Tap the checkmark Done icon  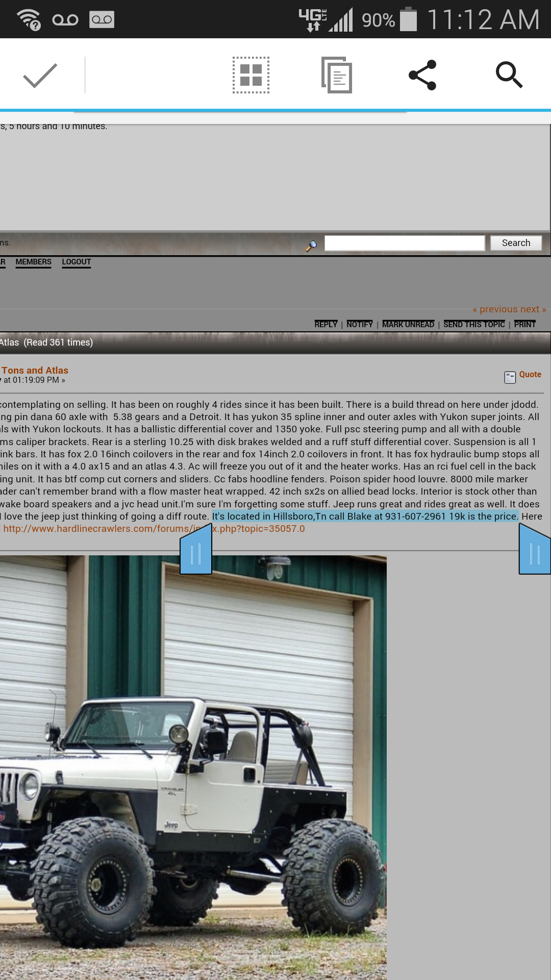(40, 76)
